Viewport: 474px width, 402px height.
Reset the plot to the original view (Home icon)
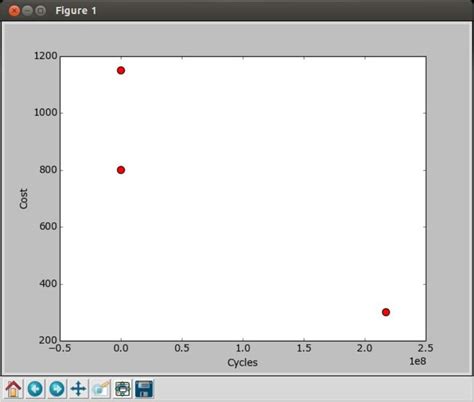point(13,389)
